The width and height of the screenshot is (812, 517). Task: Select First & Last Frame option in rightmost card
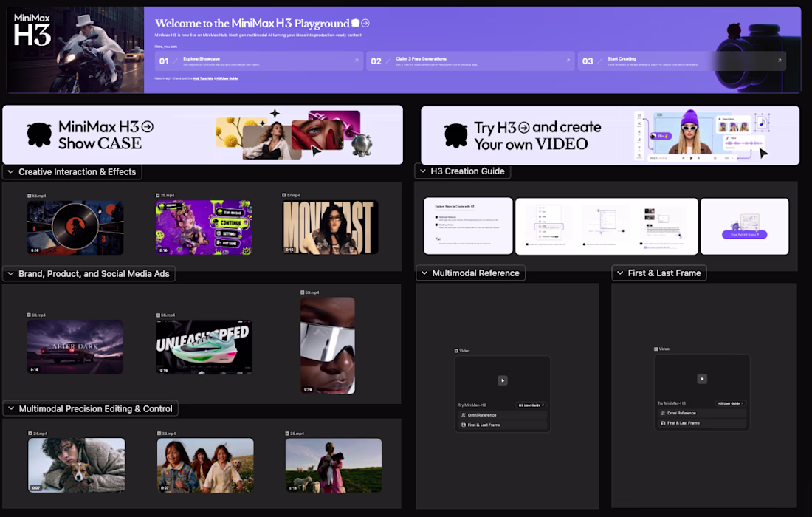(702, 422)
